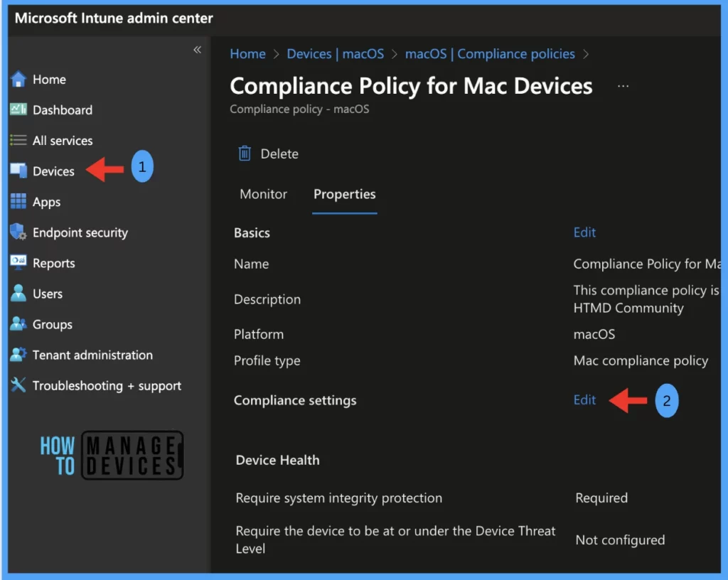Click the 'HTMD Community' description text
The height and width of the screenshot is (580, 728).
click(628, 308)
